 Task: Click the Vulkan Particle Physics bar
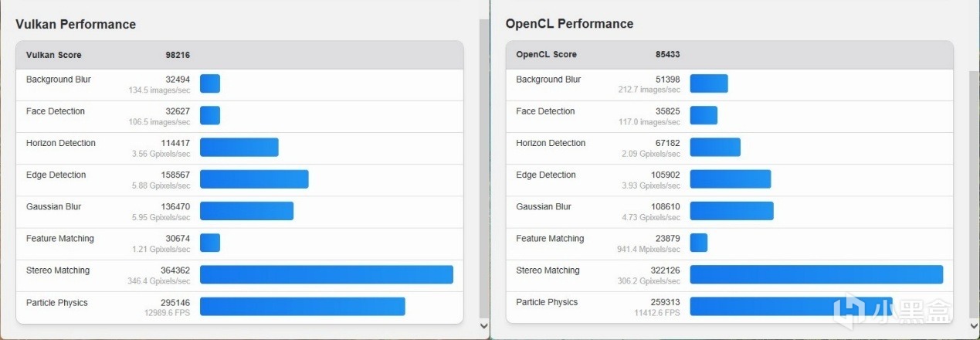coord(302,307)
